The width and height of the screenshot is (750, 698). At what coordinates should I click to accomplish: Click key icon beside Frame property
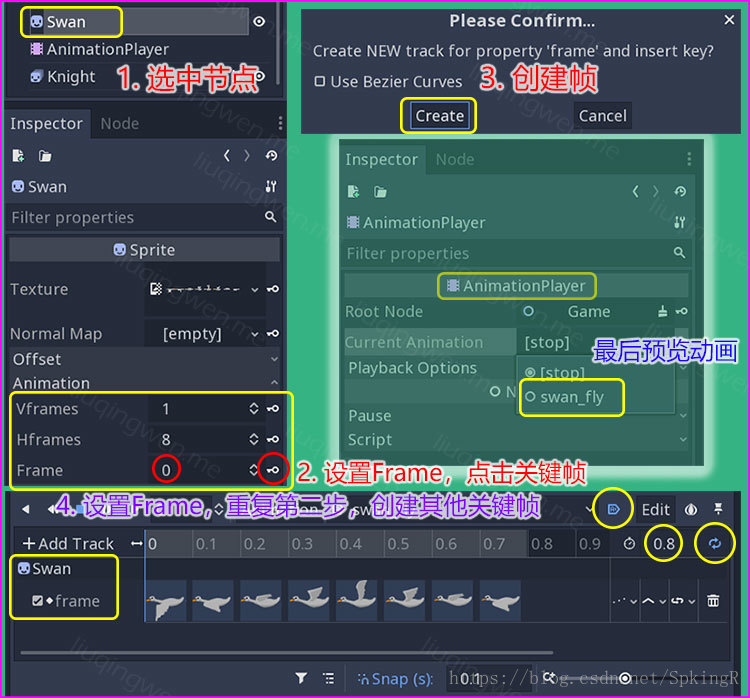[x=273, y=470]
